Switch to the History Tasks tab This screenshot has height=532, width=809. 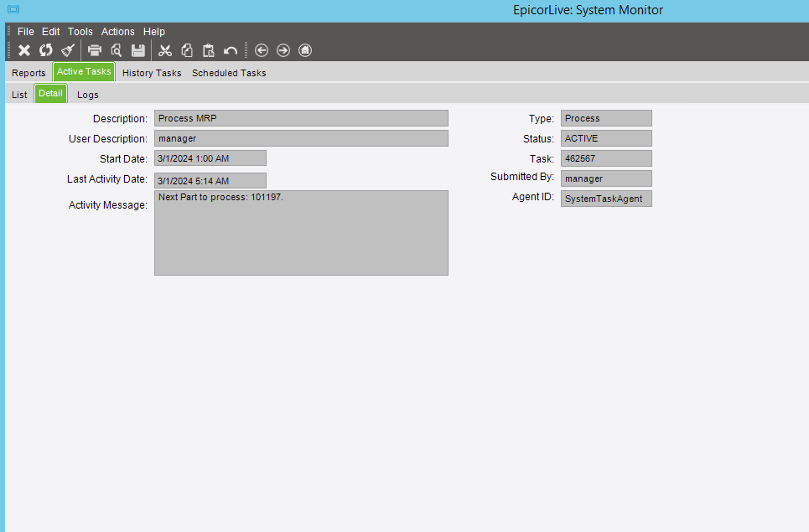point(151,73)
